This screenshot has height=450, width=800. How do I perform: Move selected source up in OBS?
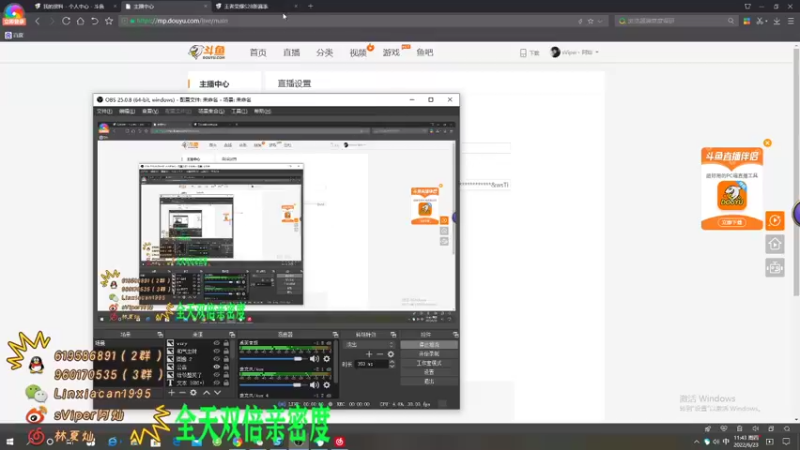pyautogui.click(x=207, y=393)
